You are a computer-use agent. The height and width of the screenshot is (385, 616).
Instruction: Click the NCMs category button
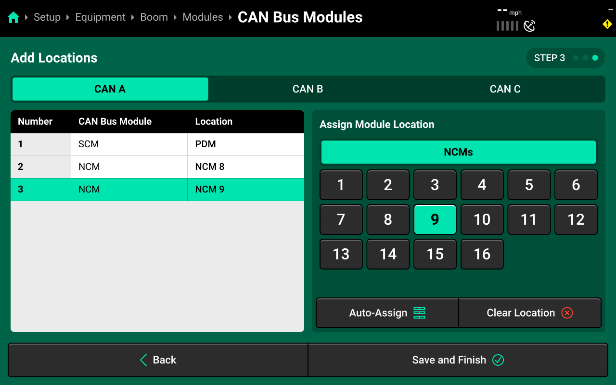tap(458, 152)
